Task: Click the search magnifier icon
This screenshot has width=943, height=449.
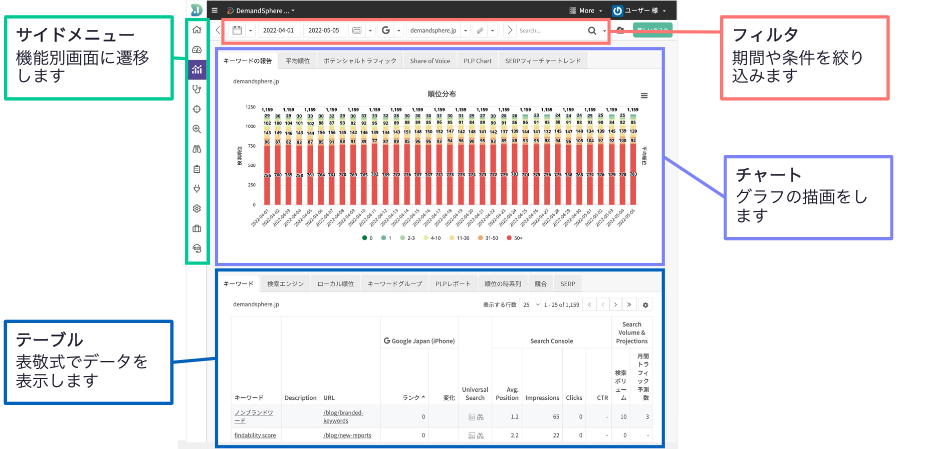Action: pyautogui.click(x=592, y=30)
